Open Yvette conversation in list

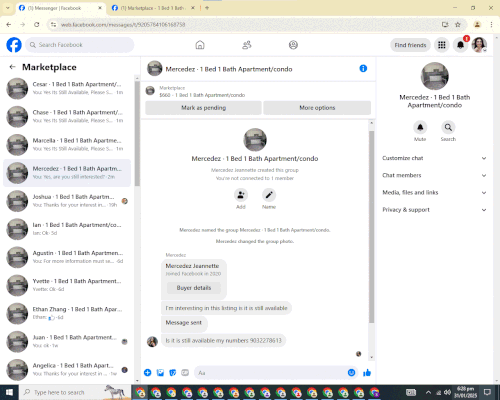(x=67, y=285)
